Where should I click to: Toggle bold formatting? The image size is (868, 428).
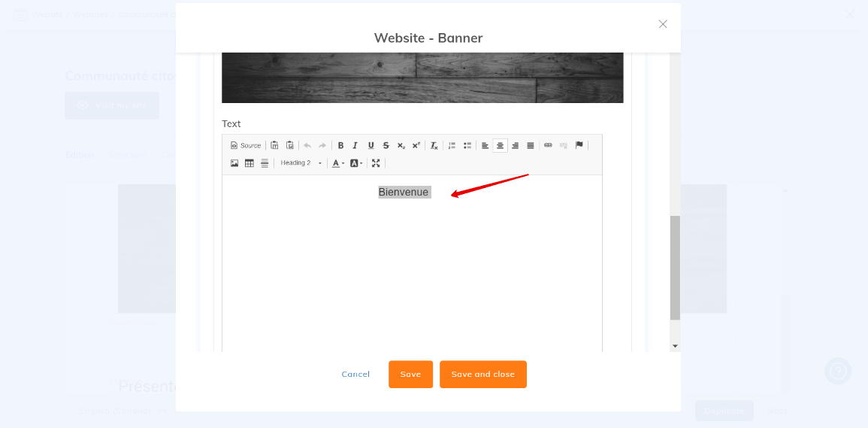341,145
